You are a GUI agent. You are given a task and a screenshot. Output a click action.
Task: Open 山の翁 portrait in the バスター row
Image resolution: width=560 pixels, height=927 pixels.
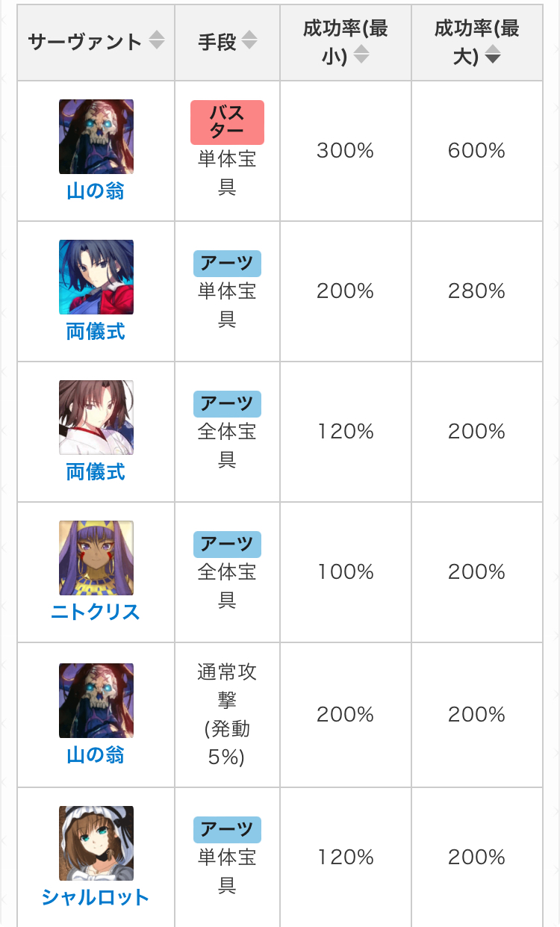pyautogui.click(x=96, y=137)
